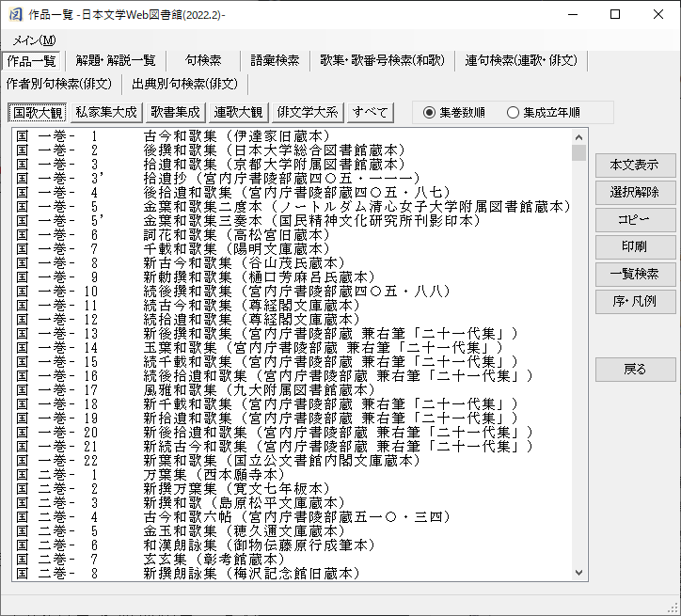
Task: Click the 選択解除 button
Action: pos(635,192)
